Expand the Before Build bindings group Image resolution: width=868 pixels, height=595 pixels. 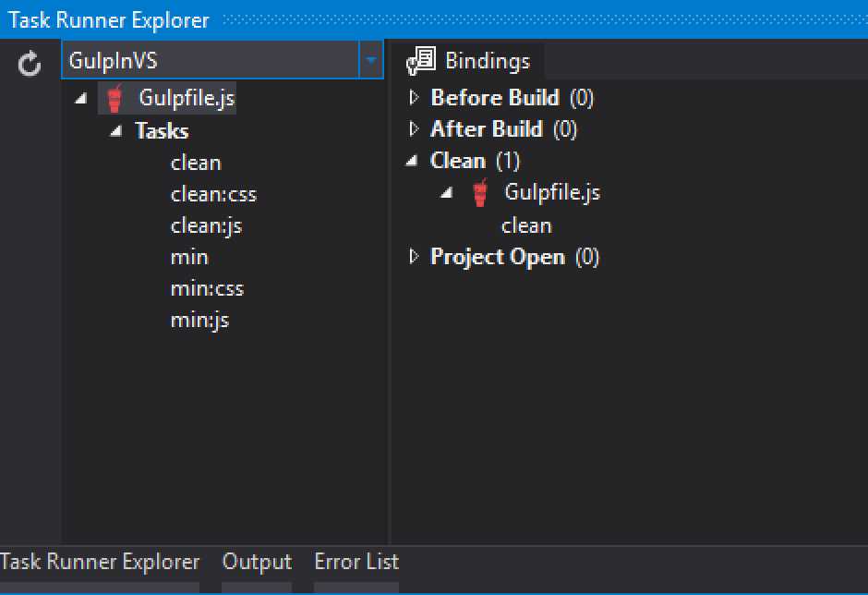click(x=415, y=97)
